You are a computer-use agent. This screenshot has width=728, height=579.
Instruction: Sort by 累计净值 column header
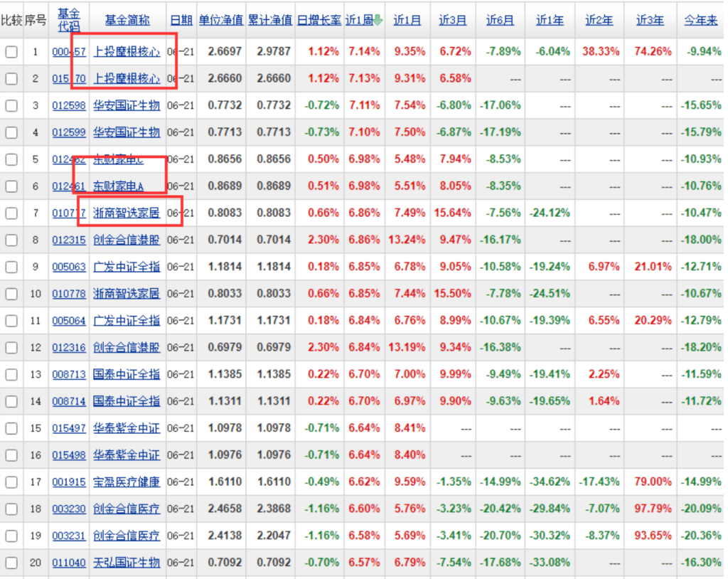tap(270, 21)
